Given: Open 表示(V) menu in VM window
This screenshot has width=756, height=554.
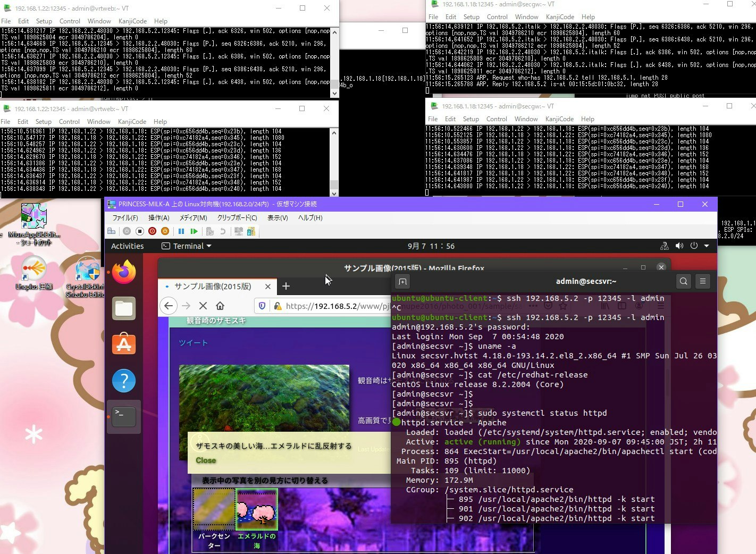Looking at the screenshot, I should (x=278, y=218).
